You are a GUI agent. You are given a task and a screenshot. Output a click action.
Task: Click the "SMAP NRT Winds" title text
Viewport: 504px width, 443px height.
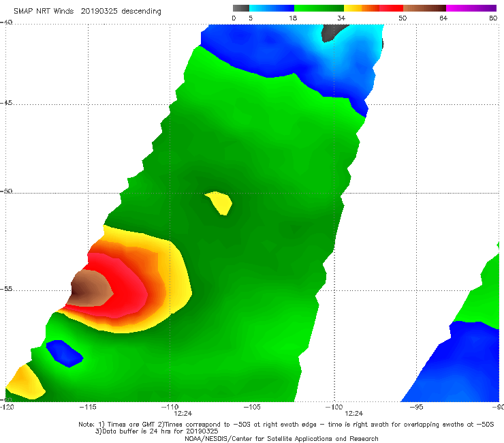44,11
